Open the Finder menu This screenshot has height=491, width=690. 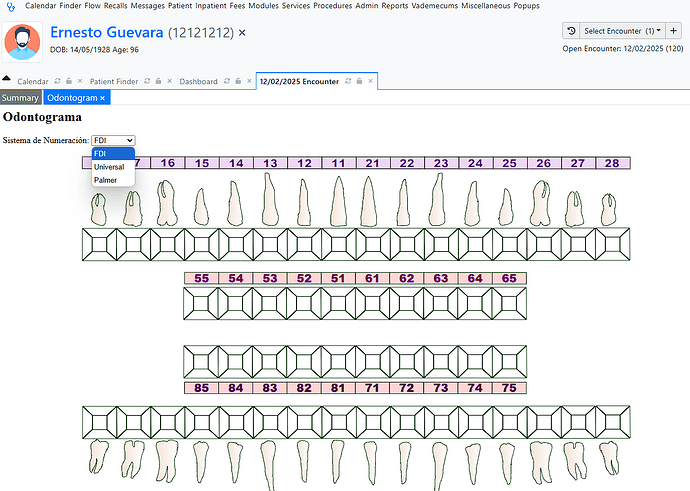70,6
